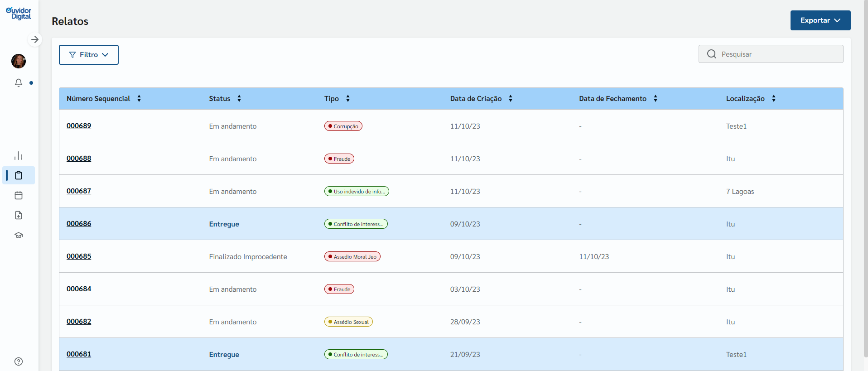Sort by Localização column
The height and width of the screenshot is (371, 868).
point(774,98)
